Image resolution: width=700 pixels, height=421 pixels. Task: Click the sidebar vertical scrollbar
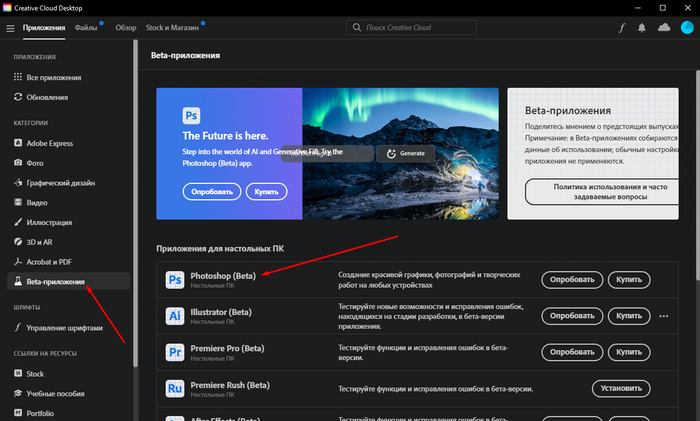(x=135, y=203)
